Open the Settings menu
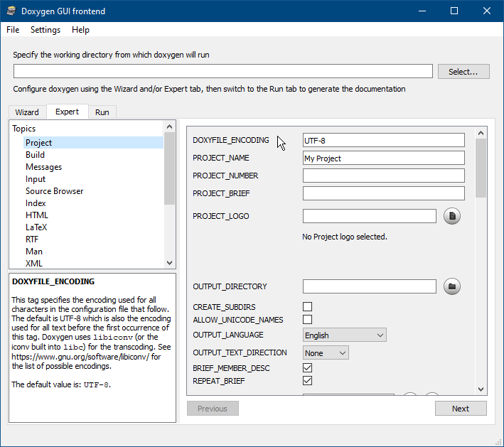504x447 pixels. (45, 30)
